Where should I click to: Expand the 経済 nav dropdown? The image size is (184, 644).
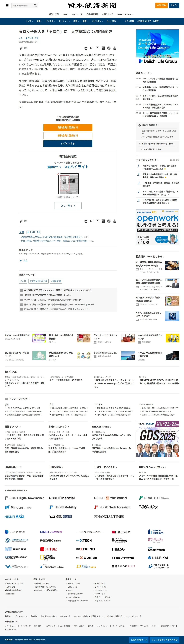click(x=76, y=21)
